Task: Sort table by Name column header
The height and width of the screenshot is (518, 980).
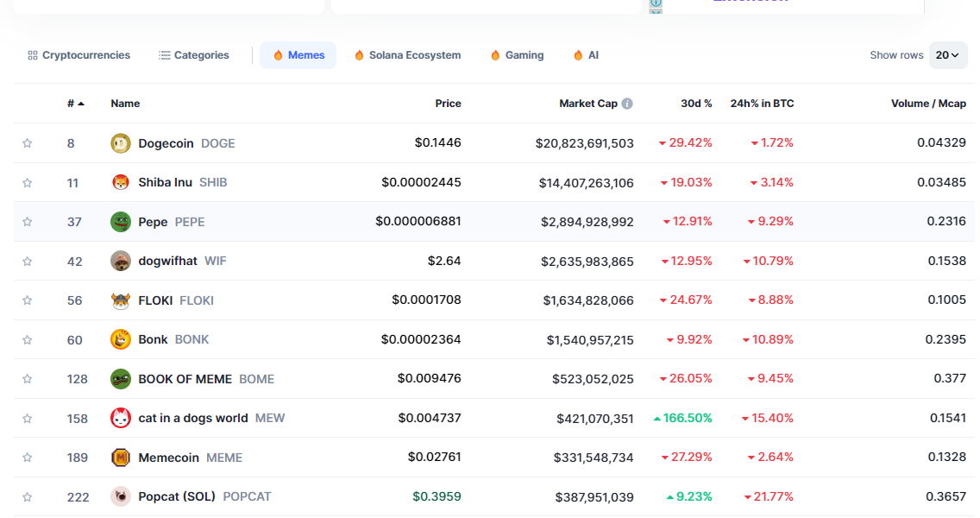Action: 125,104
